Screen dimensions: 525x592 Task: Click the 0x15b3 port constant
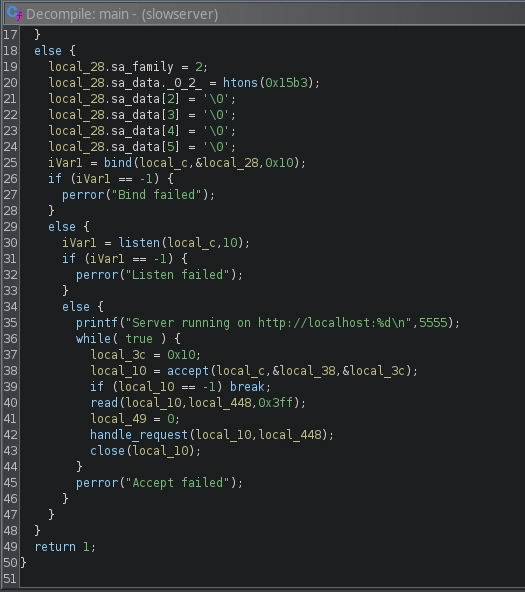click(286, 83)
